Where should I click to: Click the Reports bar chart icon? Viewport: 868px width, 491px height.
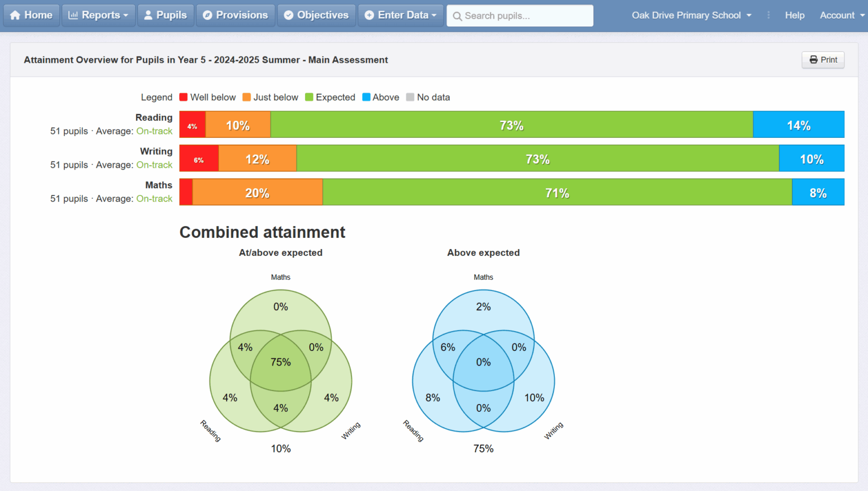pos(73,15)
